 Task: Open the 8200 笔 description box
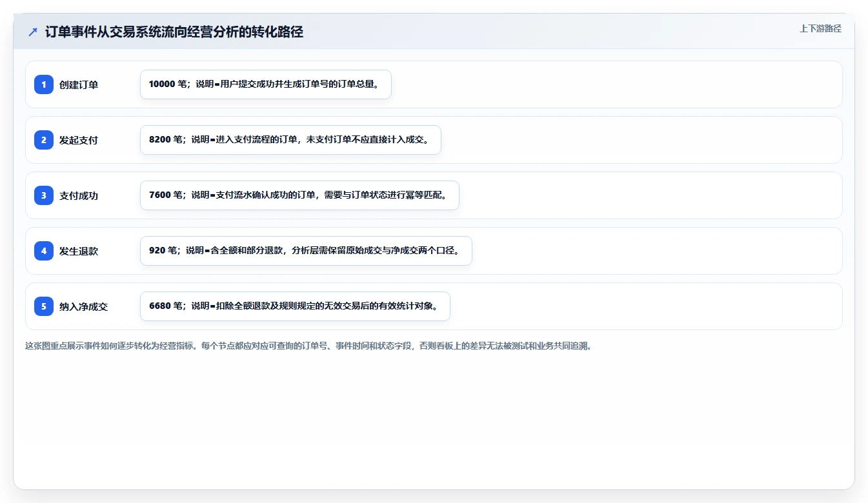coord(290,140)
